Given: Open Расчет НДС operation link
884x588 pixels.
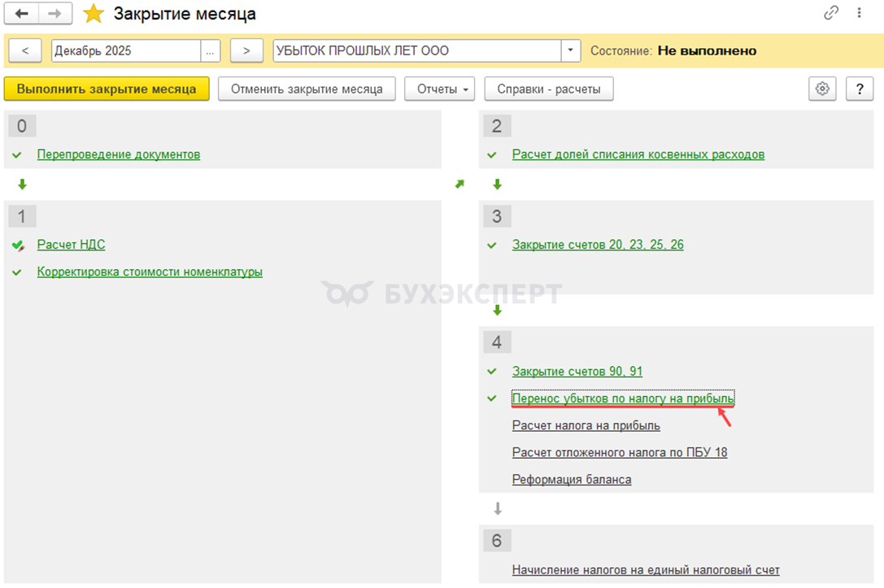Looking at the screenshot, I should click(x=71, y=245).
